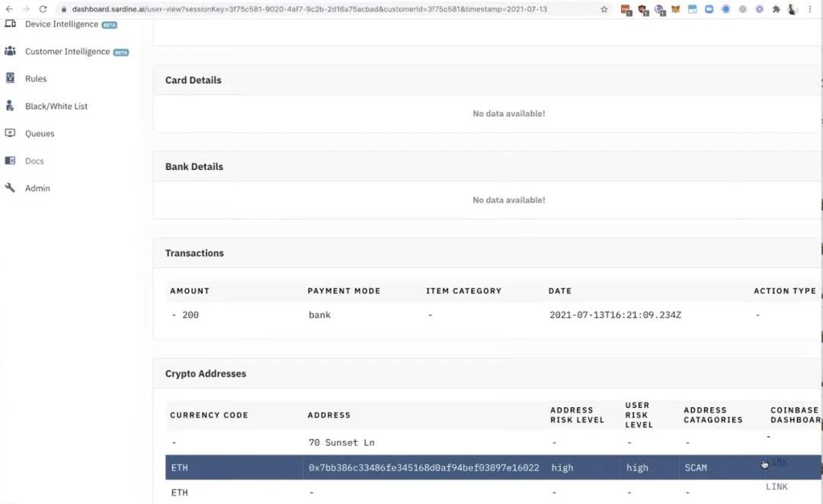Viewport: 823px width, 504px height.
Task: Open LINK in highlighted SCAM ETH row
Action: pyautogui.click(x=777, y=463)
